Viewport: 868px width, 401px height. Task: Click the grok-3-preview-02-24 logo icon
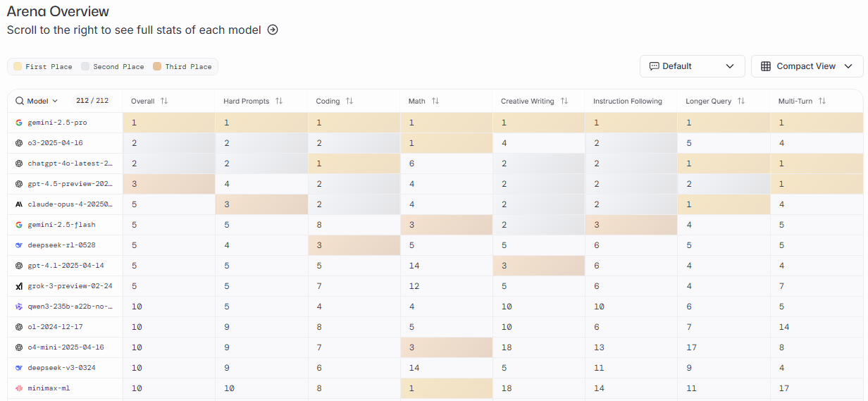click(19, 286)
